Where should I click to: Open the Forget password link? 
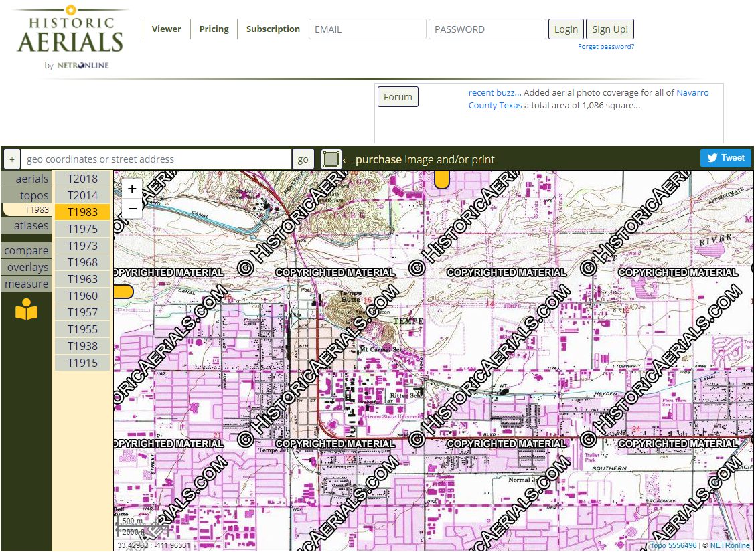[606, 46]
